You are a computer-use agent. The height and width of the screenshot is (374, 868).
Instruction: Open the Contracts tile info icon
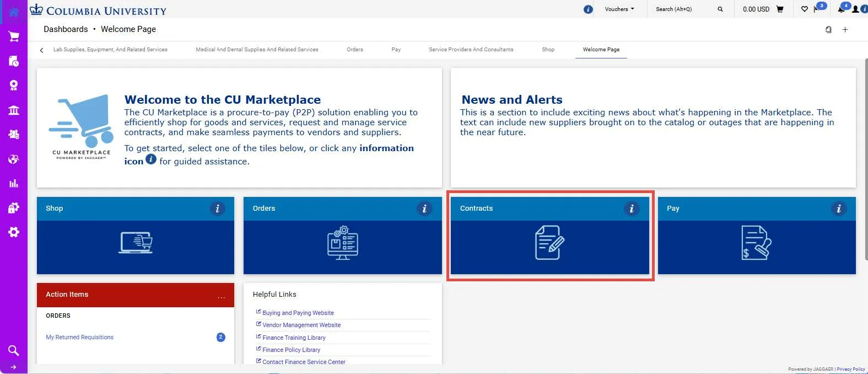coord(632,209)
